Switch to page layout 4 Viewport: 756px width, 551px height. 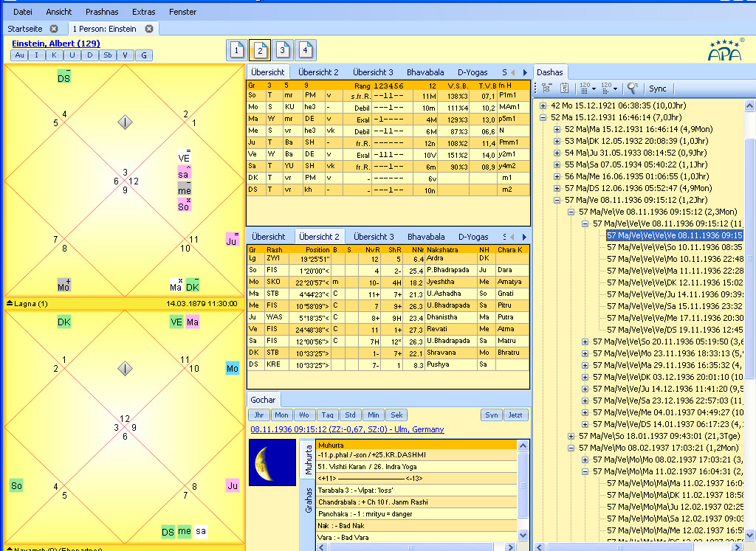coord(306,50)
